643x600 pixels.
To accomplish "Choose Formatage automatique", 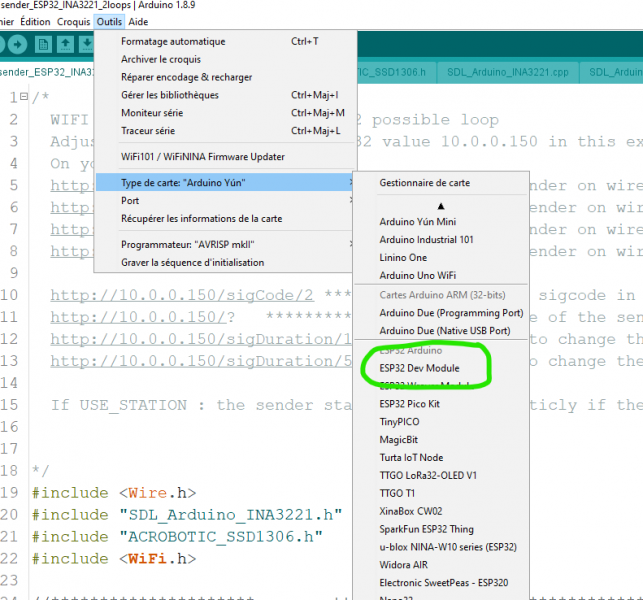I will click(x=224, y=41).
